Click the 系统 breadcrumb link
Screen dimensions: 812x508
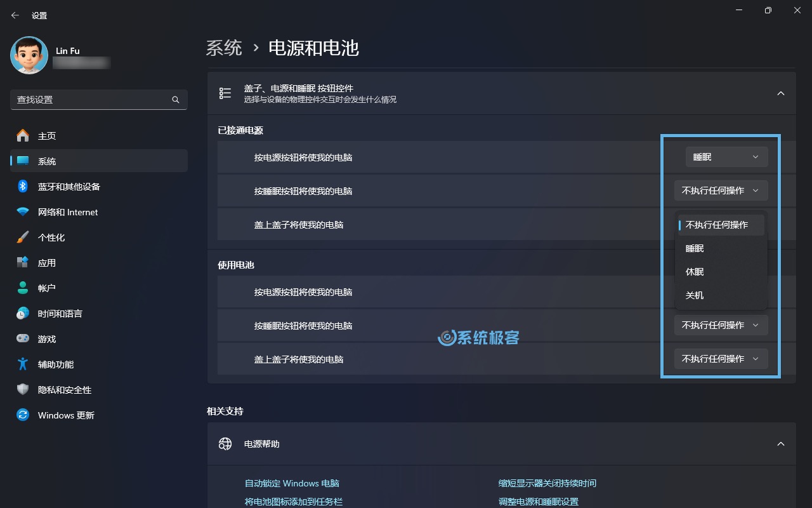pos(225,48)
